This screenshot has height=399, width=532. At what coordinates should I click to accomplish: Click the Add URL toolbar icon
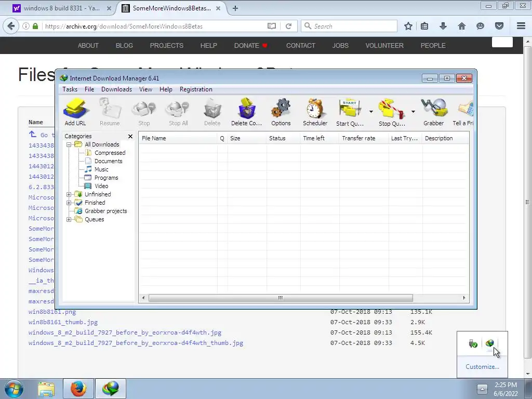pyautogui.click(x=75, y=112)
